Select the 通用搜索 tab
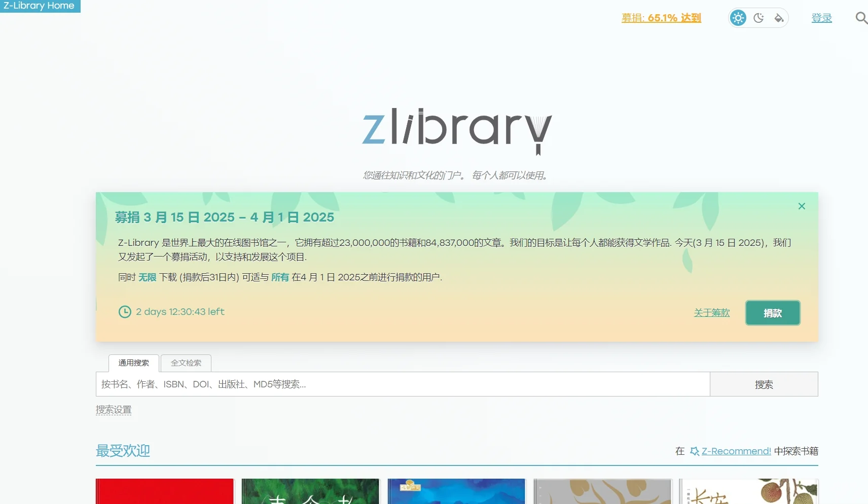 (x=134, y=363)
